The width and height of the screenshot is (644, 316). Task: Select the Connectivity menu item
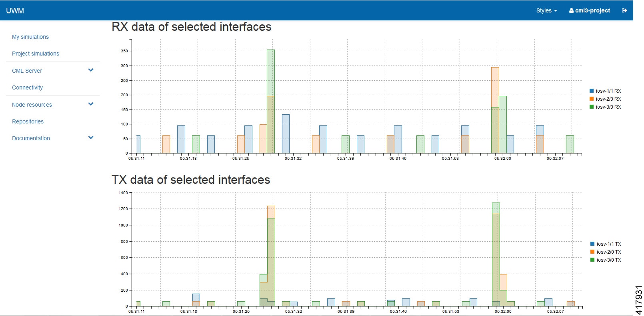(x=27, y=87)
